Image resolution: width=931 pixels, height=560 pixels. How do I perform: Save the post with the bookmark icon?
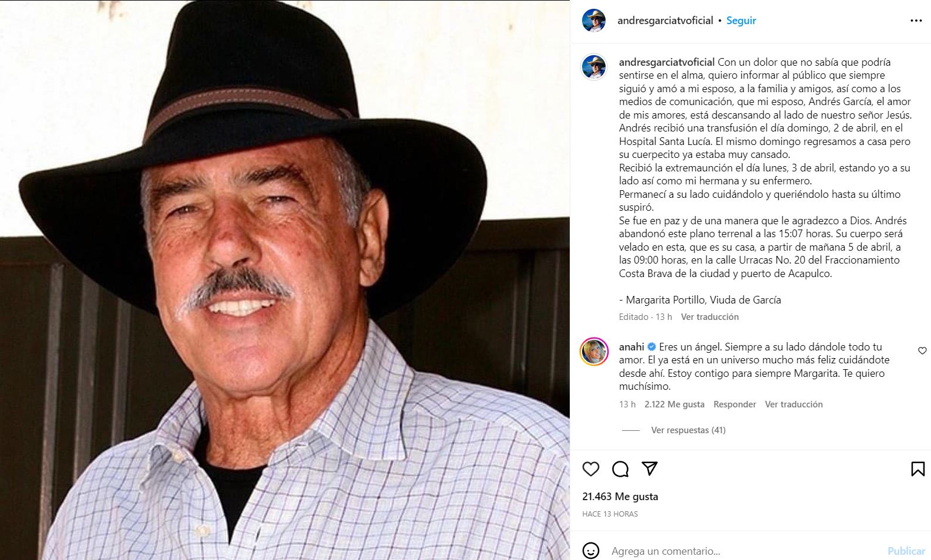pyautogui.click(x=917, y=468)
